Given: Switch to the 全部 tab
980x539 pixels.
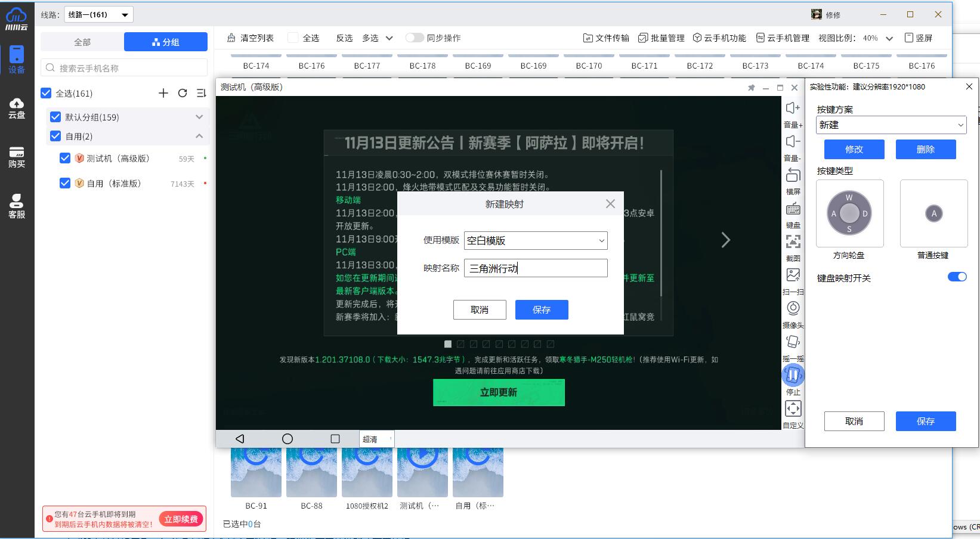Looking at the screenshot, I should (82, 42).
